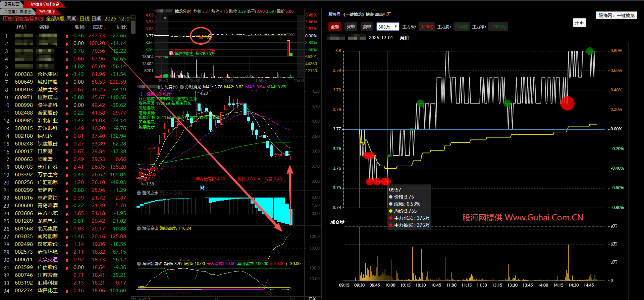Open the 股海网 blog link
This screenshot has height=300, width=644.
point(359,14)
